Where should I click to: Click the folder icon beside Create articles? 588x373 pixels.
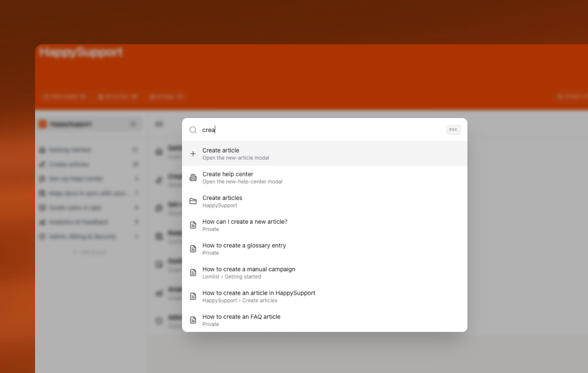(x=193, y=201)
